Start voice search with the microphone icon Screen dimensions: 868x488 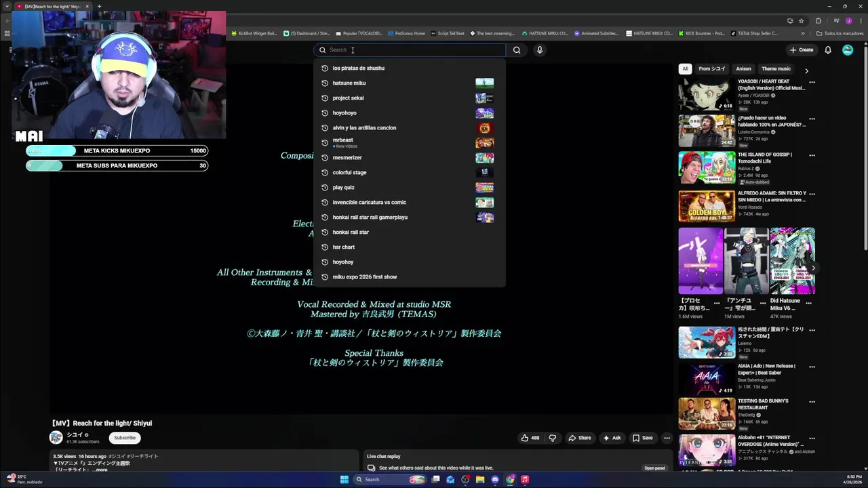pos(540,49)
